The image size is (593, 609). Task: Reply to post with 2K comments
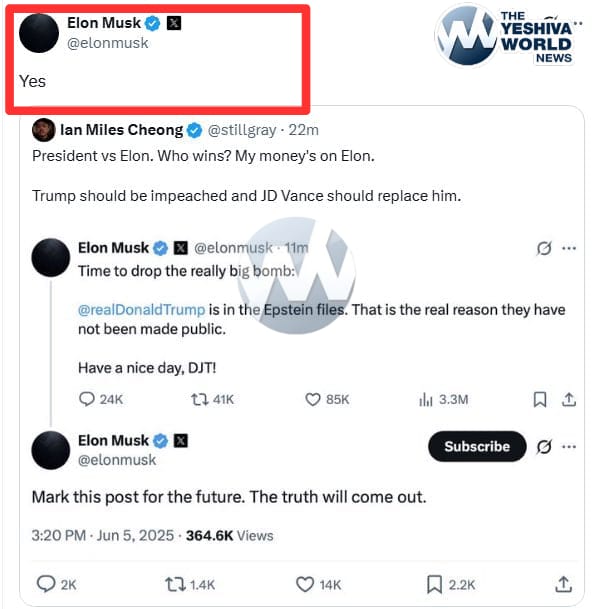(46, 584)
